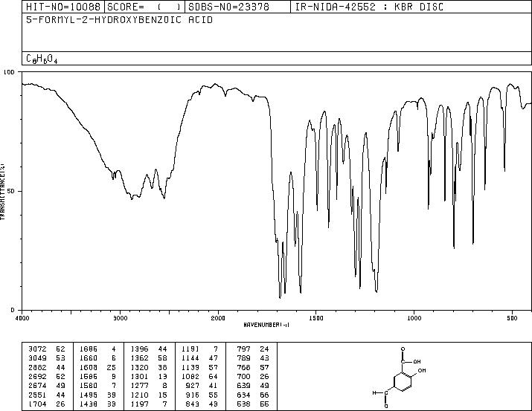Click the 3000 x-axis tick label

point(120,318)
